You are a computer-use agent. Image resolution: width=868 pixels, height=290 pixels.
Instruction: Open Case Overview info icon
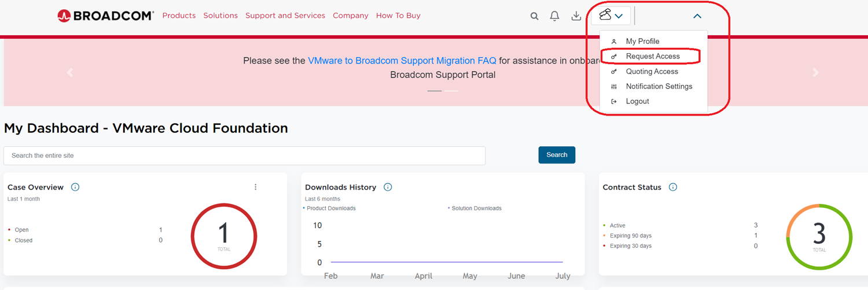[x=75, y=187]
